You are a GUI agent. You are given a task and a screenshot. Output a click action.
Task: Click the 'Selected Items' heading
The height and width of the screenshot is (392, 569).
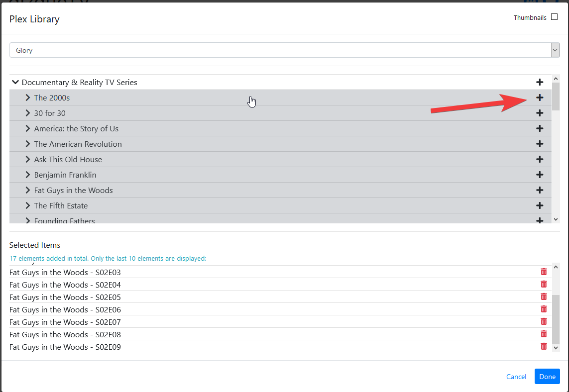(x=35, y=245)
